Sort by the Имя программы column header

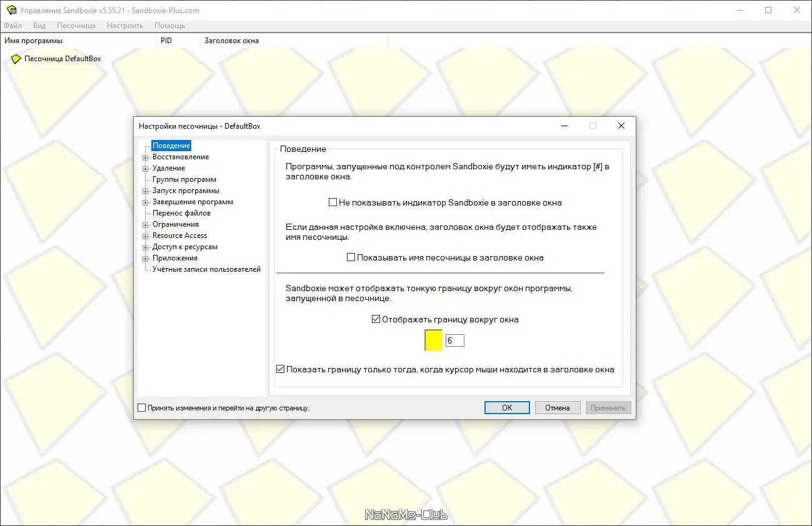pyautogui.click(x=78, y=41)
